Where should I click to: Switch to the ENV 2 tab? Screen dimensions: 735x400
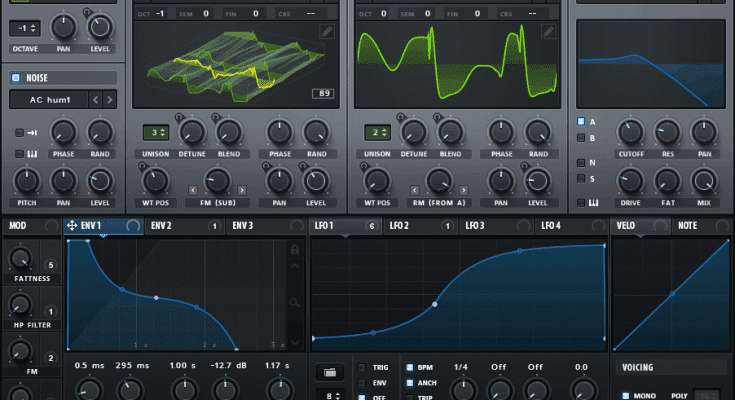[162, 226]
